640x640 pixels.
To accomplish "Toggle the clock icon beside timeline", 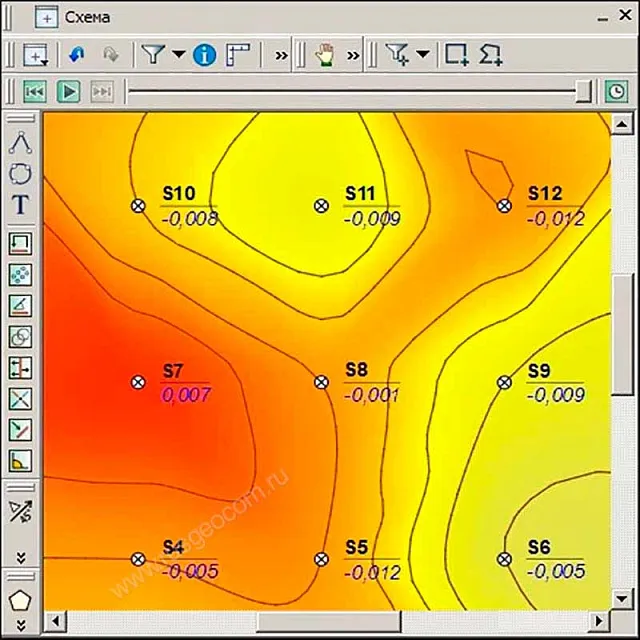I will pos(616,91).
